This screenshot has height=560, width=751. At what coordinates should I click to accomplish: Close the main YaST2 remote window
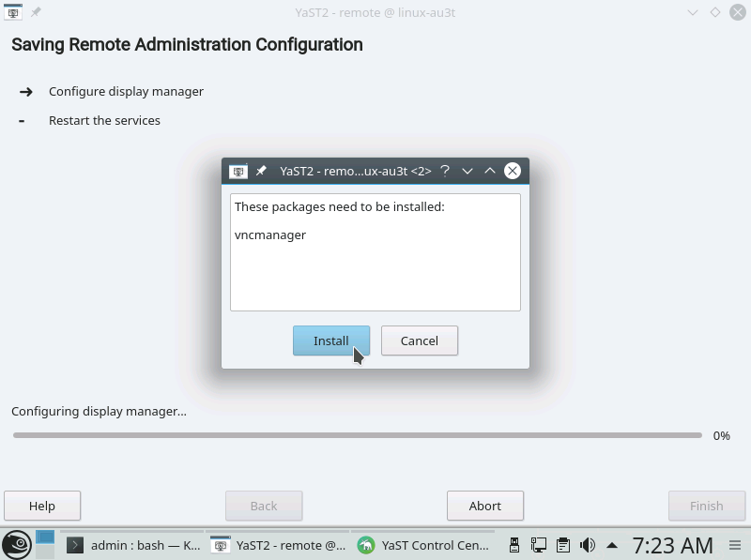738,12
